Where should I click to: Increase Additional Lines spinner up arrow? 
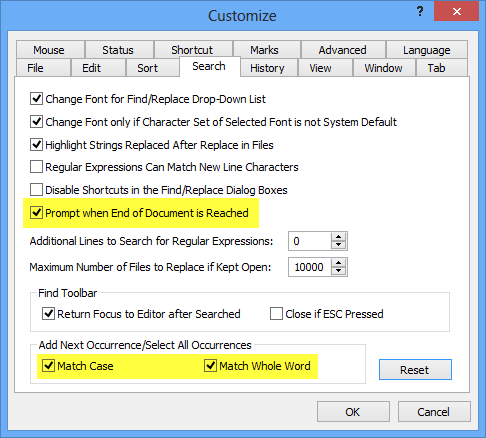pyautogui.click(x=339, y=237)
